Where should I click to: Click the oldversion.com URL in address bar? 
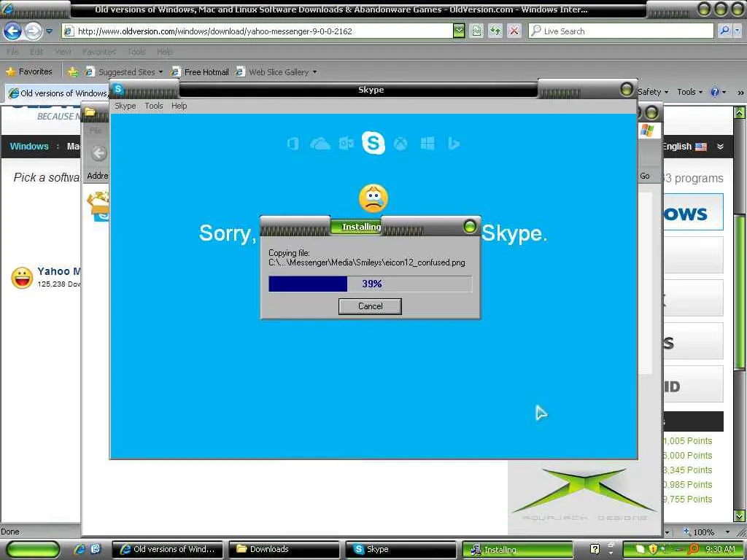tap(215, 31)
